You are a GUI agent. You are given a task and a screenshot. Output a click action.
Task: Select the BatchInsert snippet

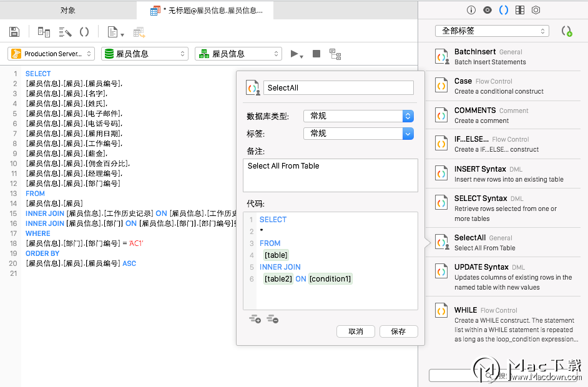pyautogui.click(x=502, y=57)
